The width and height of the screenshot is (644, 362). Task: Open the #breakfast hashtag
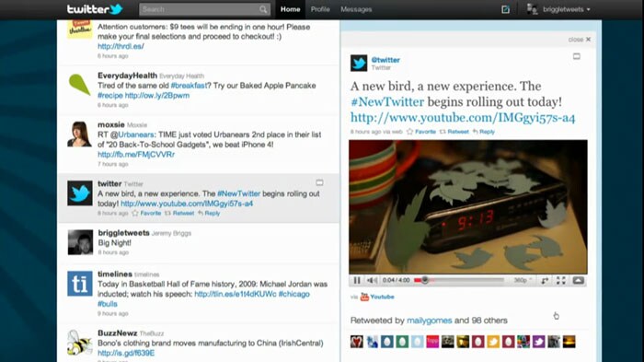coord(189,86)
